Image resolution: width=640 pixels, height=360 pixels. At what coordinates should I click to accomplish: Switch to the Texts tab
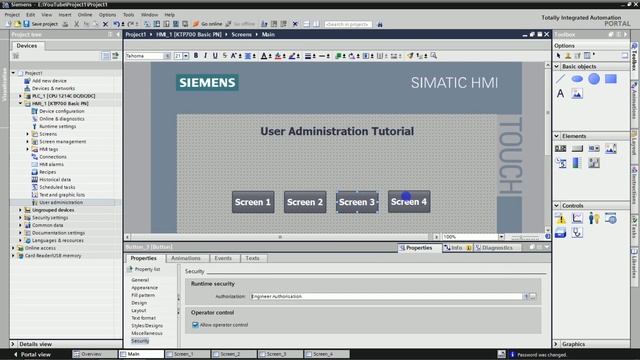point(253,258)
